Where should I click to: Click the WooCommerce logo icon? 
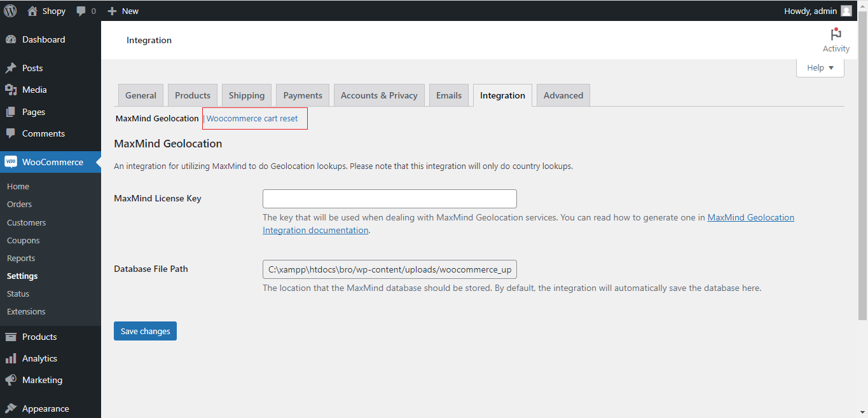tap(11, 162)
